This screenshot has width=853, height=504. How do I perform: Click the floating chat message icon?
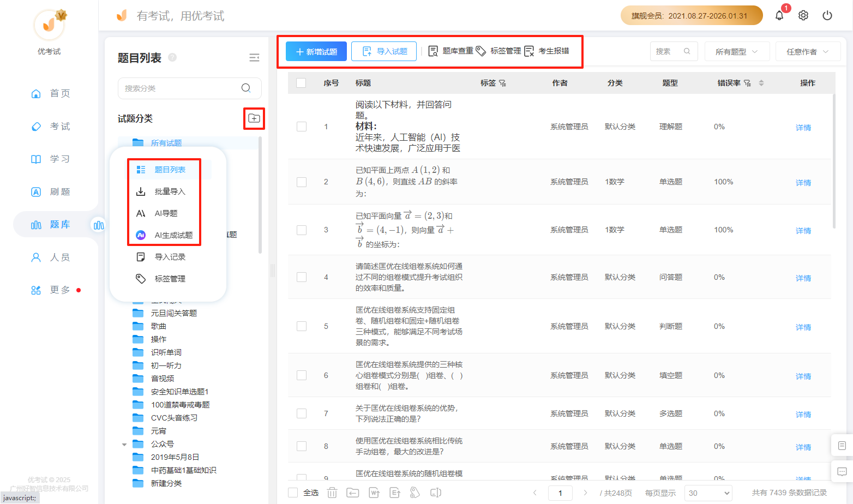tap(842, 471)
